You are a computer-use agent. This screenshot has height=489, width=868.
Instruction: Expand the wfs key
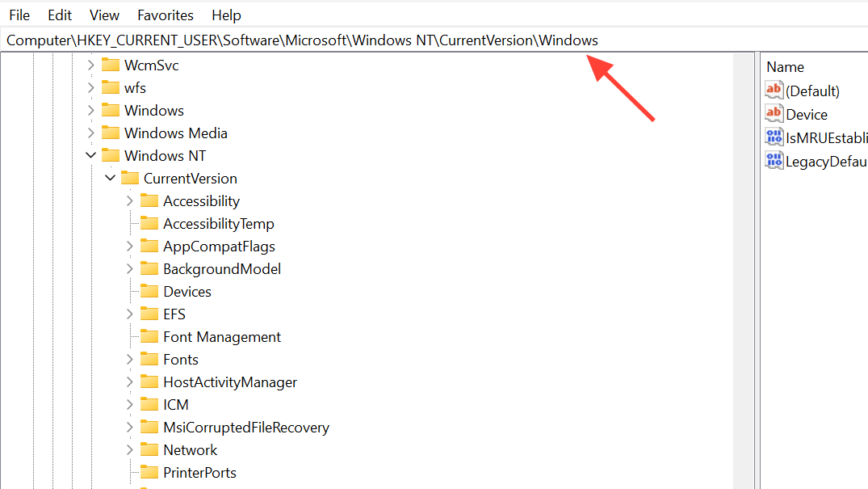tap(90, 87)
